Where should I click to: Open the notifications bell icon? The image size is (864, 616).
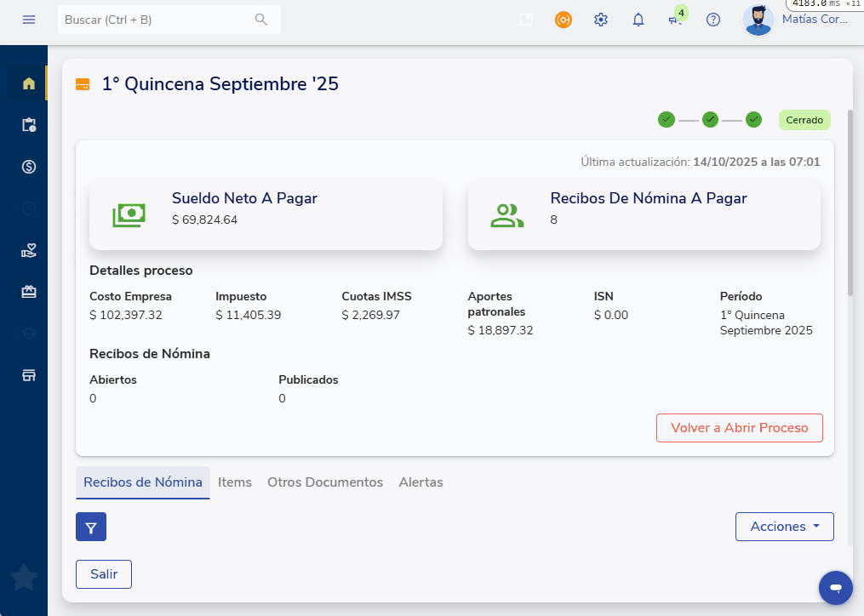coord(638,20)
